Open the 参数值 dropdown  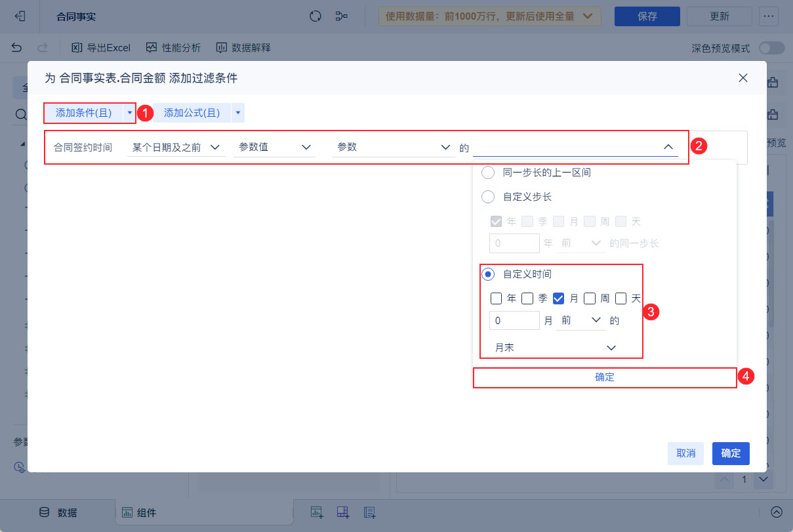(x=274, y=147)
